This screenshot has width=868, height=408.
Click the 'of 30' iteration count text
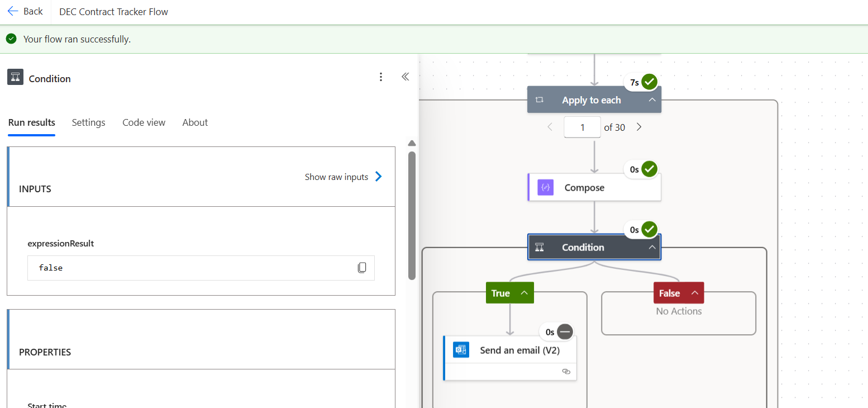coord(614,127)
